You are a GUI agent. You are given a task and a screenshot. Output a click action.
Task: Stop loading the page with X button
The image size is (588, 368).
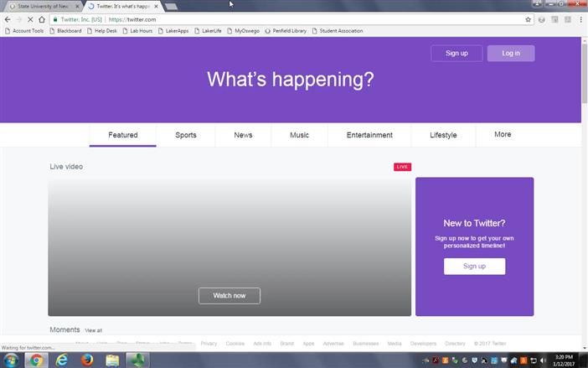[30, 19]
